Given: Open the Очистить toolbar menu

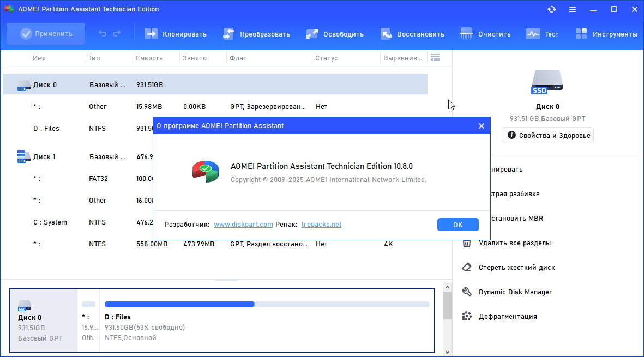Looking at the screenshot, I should pyautogui.click(x=485, y=34).
